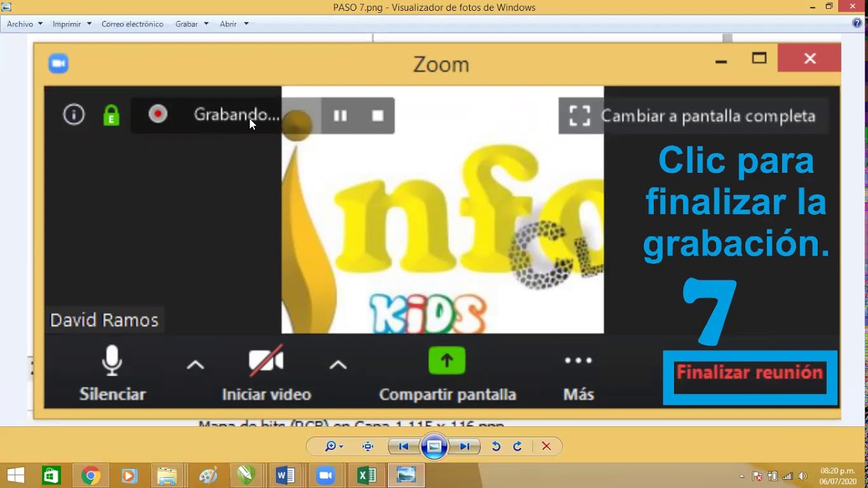This screenshot has width=868, height=488.
Task: Click the Action Center flag tray icon
Action: 757,476
